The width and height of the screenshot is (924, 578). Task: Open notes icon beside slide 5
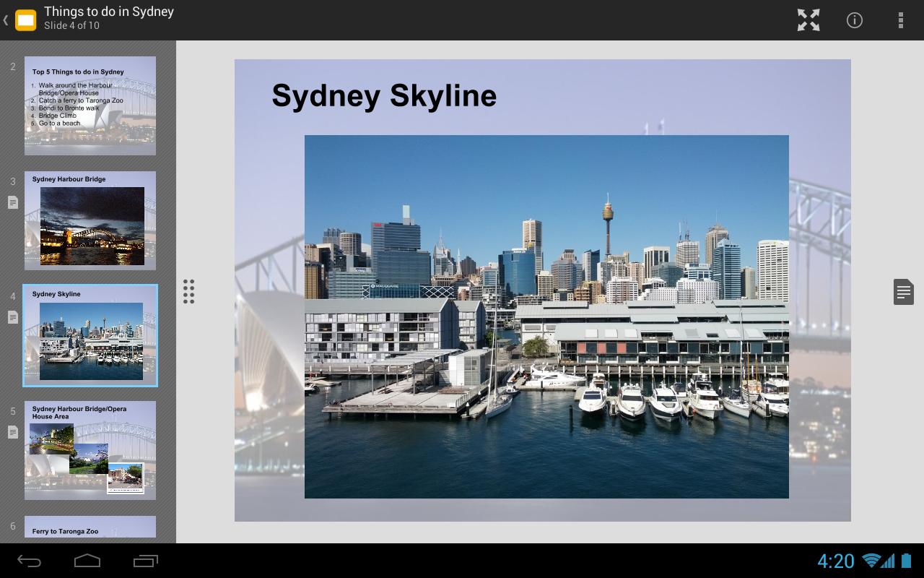click(x=13, y=432)
